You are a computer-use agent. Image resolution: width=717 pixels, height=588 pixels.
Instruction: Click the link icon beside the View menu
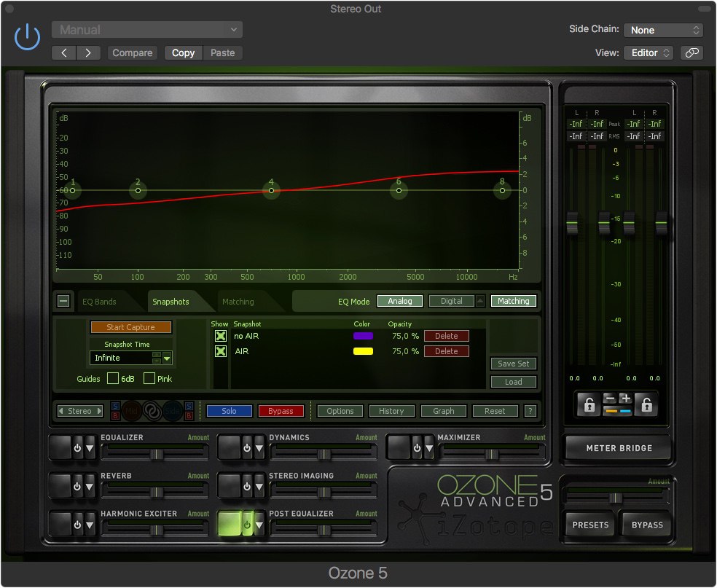(x=691, y=52)
